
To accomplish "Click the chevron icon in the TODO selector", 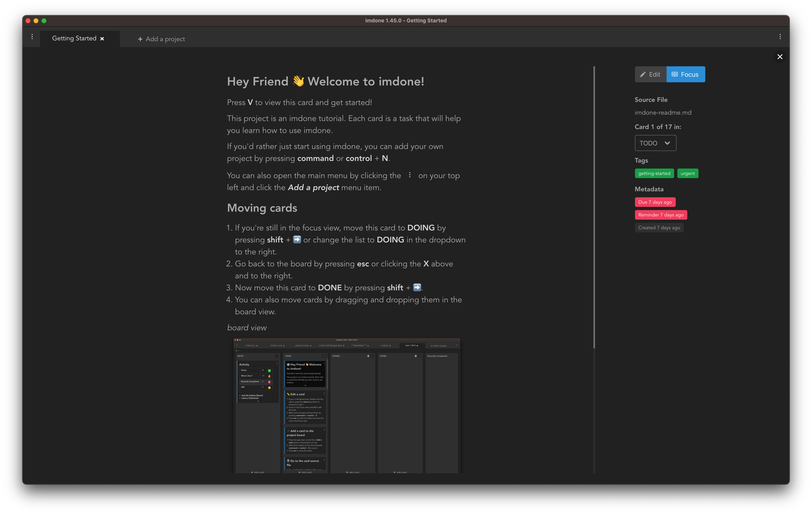I will click(x=668, y=143).
